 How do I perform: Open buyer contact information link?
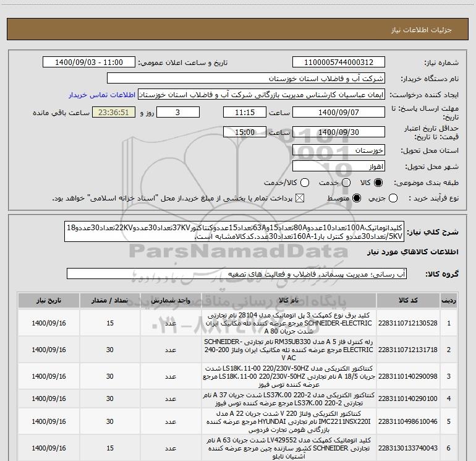(x=102, y=95)
